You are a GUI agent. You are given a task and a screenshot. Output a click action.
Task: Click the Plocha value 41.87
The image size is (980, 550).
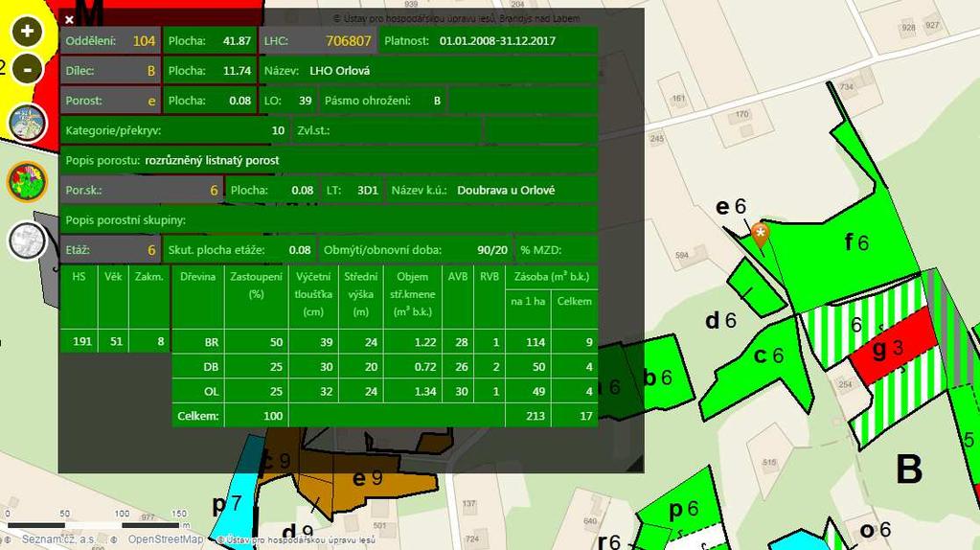(x=237, y=41)
